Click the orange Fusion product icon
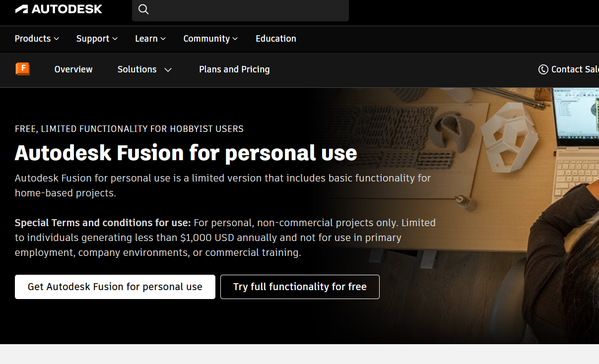Screen dimensions: 599x364 pos(22,69)
